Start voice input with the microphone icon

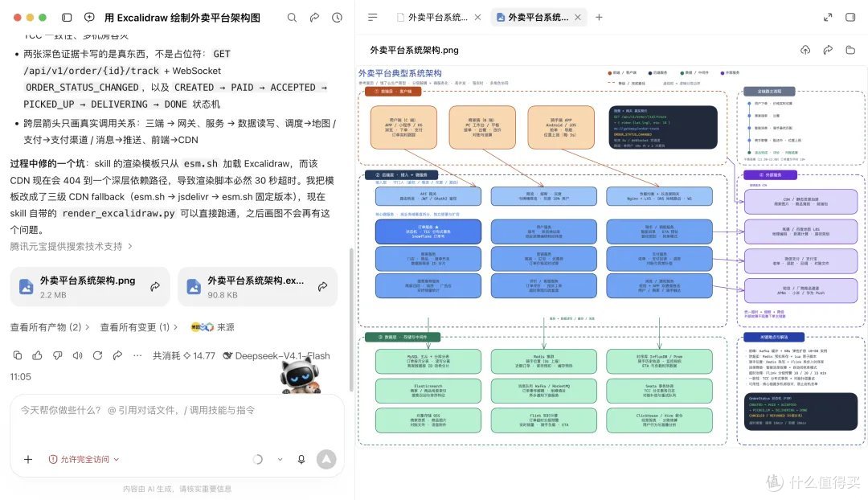pyautogui.click(x=301, y=459)
